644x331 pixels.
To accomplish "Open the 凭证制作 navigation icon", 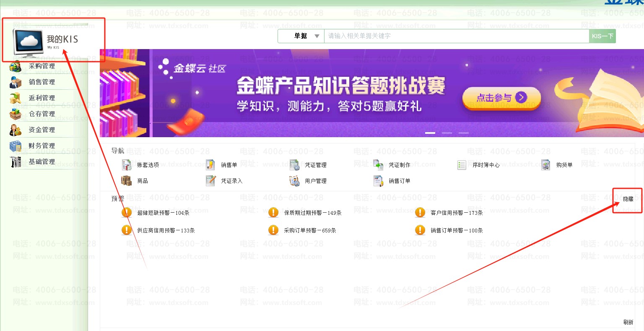I will 378,165.
